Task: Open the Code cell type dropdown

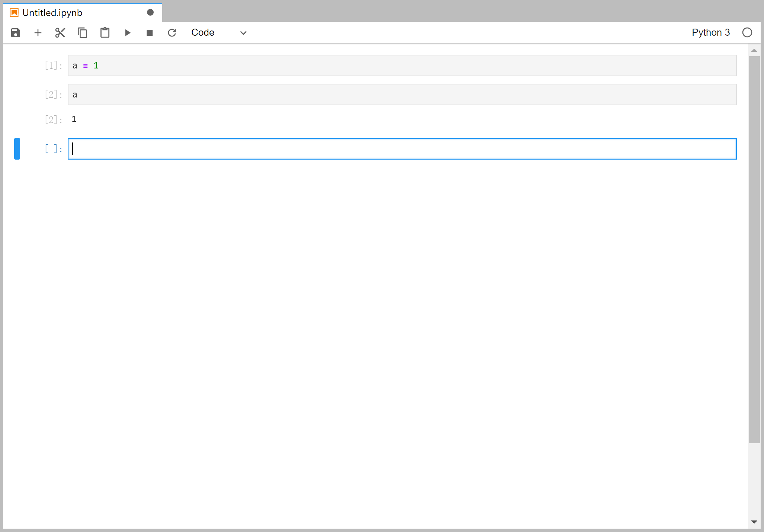Action: coord(219,33)
